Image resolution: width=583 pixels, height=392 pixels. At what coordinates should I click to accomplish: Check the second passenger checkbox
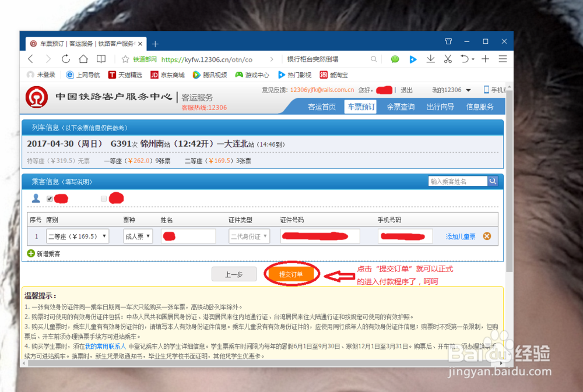[104, 199]
